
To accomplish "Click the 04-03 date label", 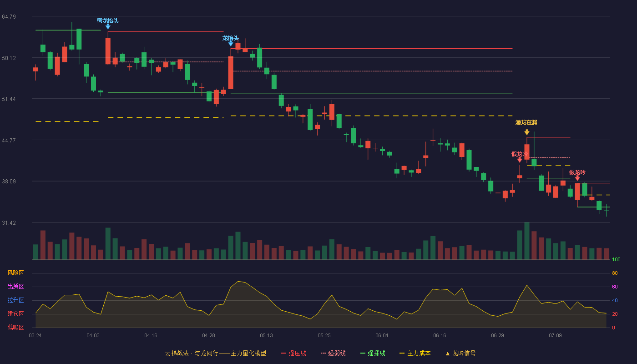I will pyautogui.click(x=93, y=335).
